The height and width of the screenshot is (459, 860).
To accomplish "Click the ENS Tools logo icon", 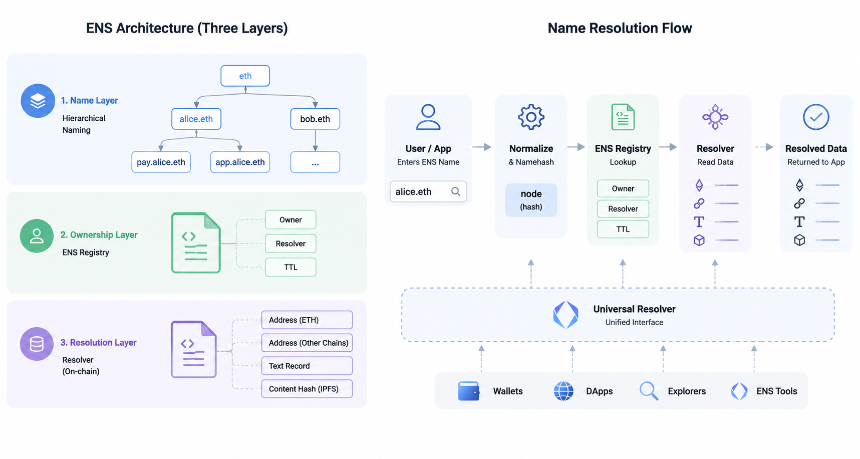I will pyautogui.click(x=739, y=391).
